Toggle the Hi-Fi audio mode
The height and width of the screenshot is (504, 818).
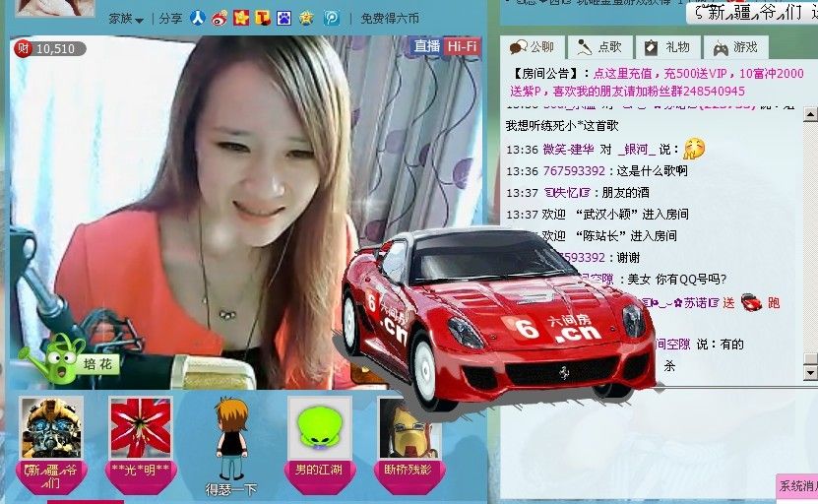point(462,46)
